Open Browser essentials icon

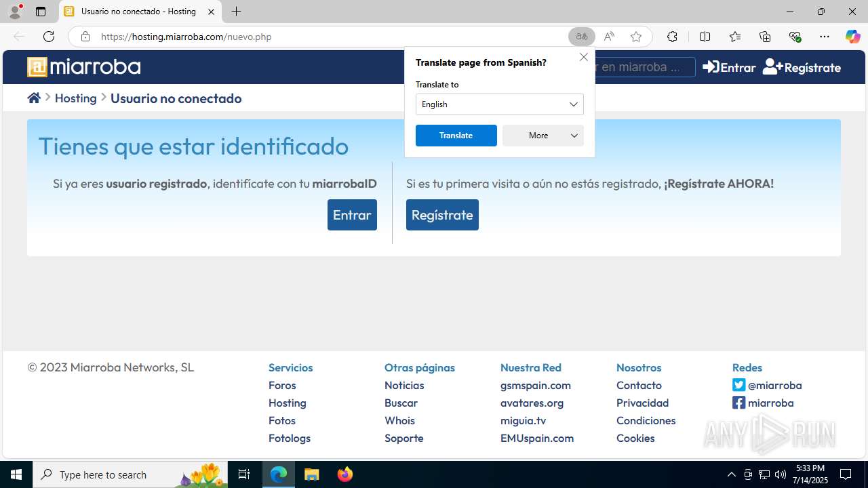(795, 37)
